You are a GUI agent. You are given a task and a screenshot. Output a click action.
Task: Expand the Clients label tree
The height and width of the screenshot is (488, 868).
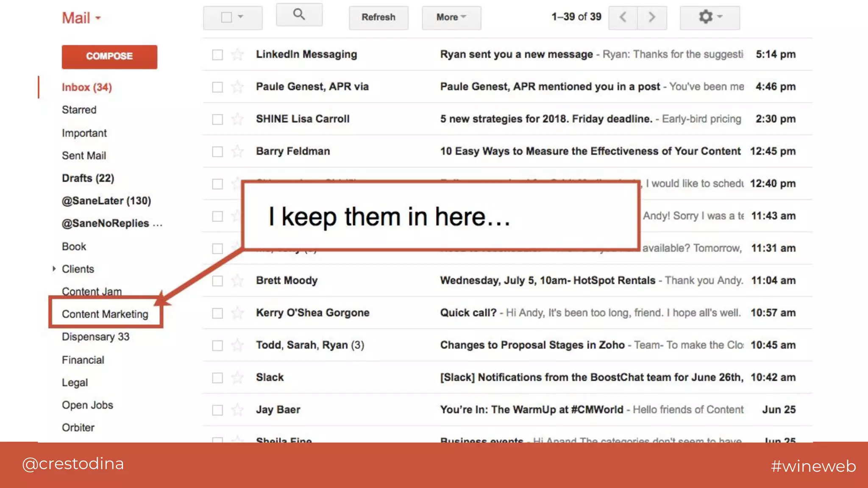click(54, 269)
